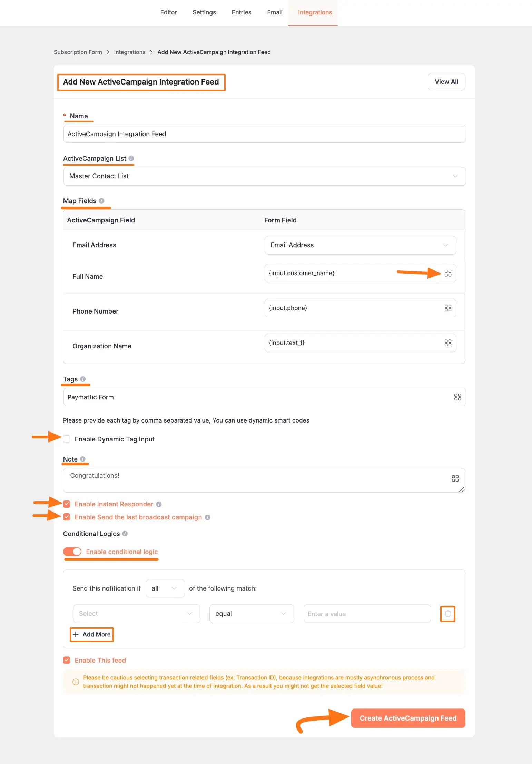The width and height of the screenshot is (532, 764).
Task: Open shortcode picker in Tags field
Action: 457,397
